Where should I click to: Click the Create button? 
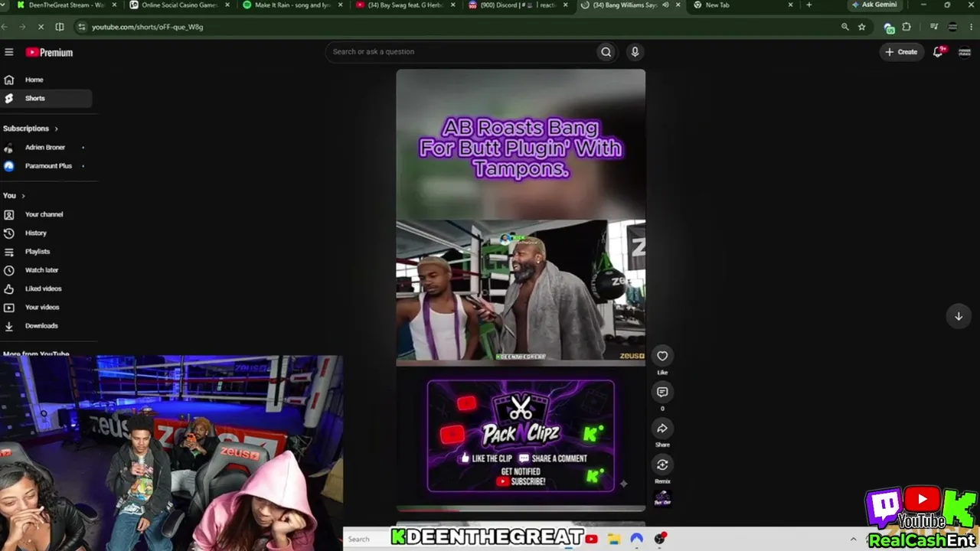tap(901, 52)
